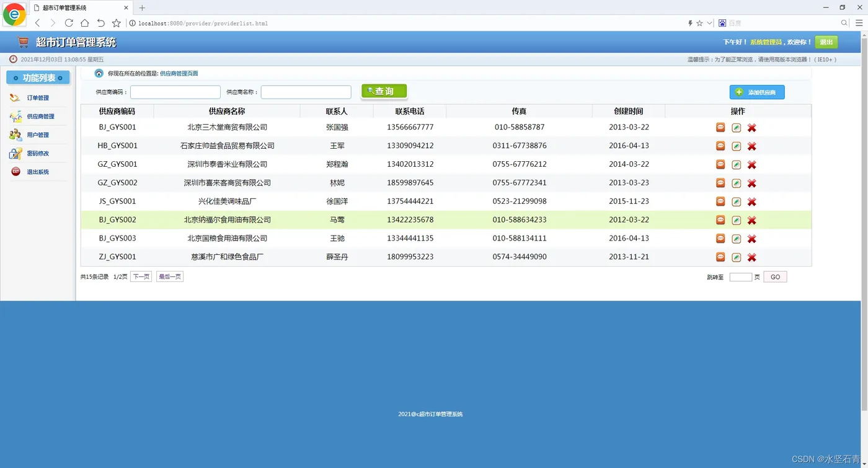The width and height of the screenshot is (868, 468).
Task: Click the shopping cart logo icon
Action: [x=24, y=42]
